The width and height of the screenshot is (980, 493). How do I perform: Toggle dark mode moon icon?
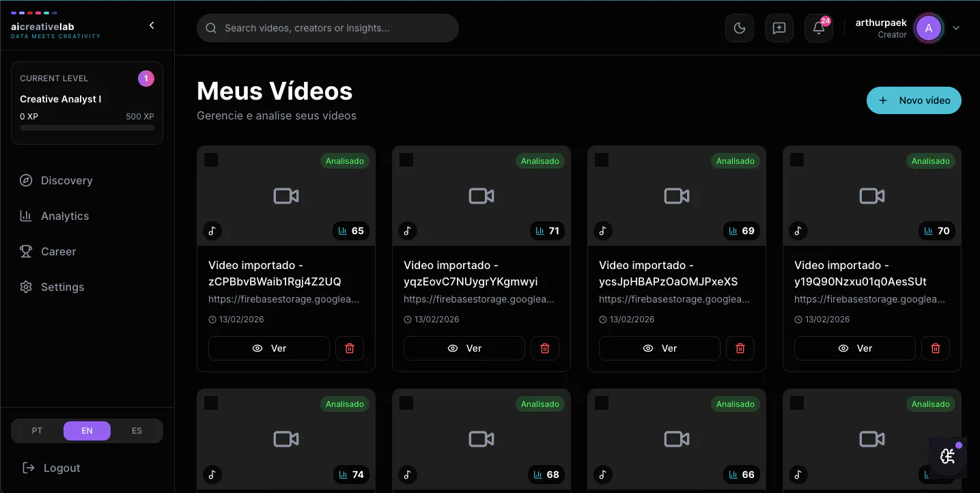pyautogui.click(x=740, y=28)
